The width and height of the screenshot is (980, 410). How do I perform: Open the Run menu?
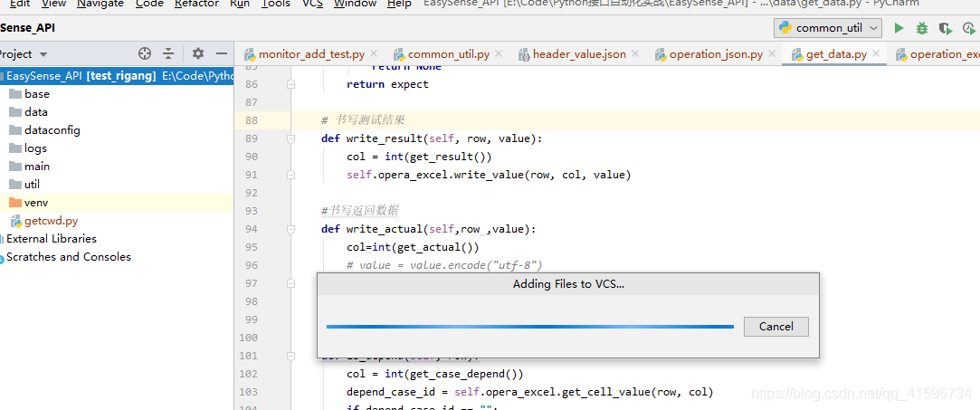tap(240, 4)
